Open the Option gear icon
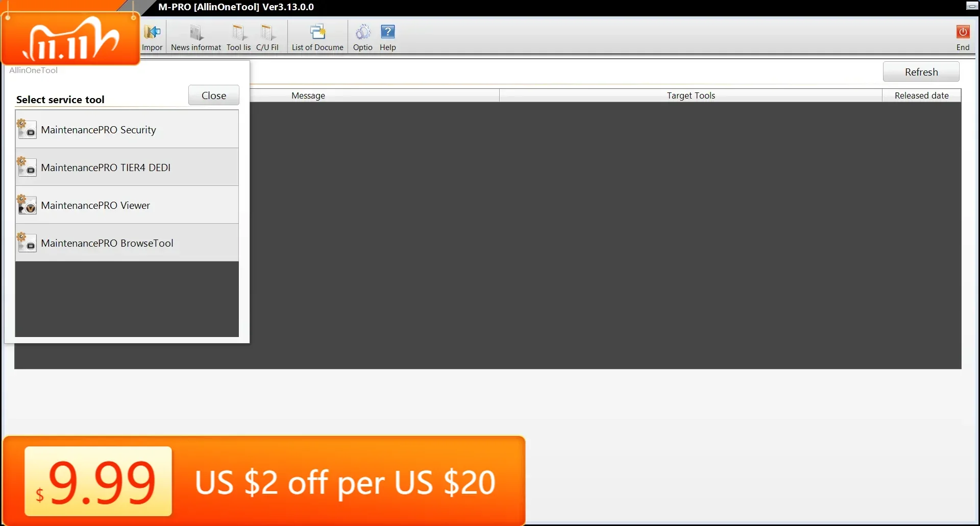This screenshot has width=980, height=526. coord(363,32)
